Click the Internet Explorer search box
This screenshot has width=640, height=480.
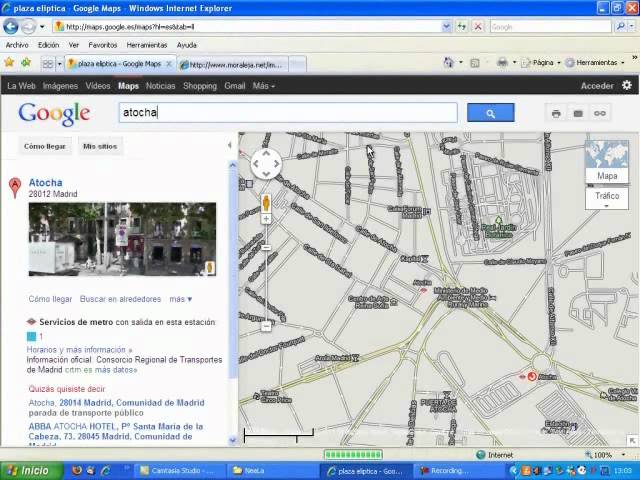550,27
